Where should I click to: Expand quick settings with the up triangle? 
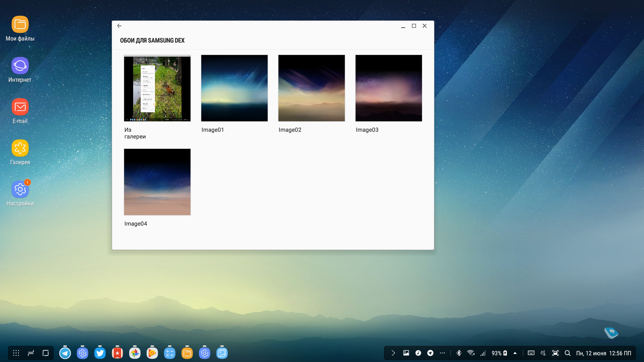(515, 353)
